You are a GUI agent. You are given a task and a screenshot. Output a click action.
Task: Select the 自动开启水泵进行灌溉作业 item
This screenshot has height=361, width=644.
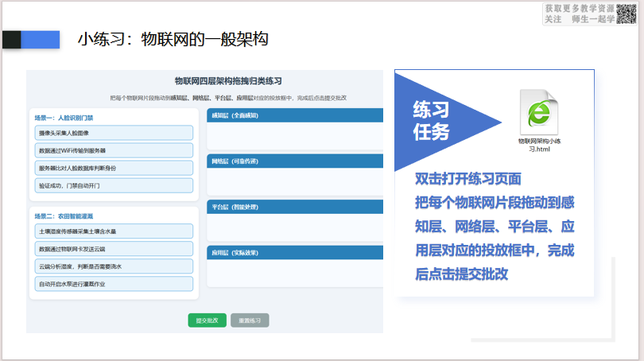coord(114,284)
